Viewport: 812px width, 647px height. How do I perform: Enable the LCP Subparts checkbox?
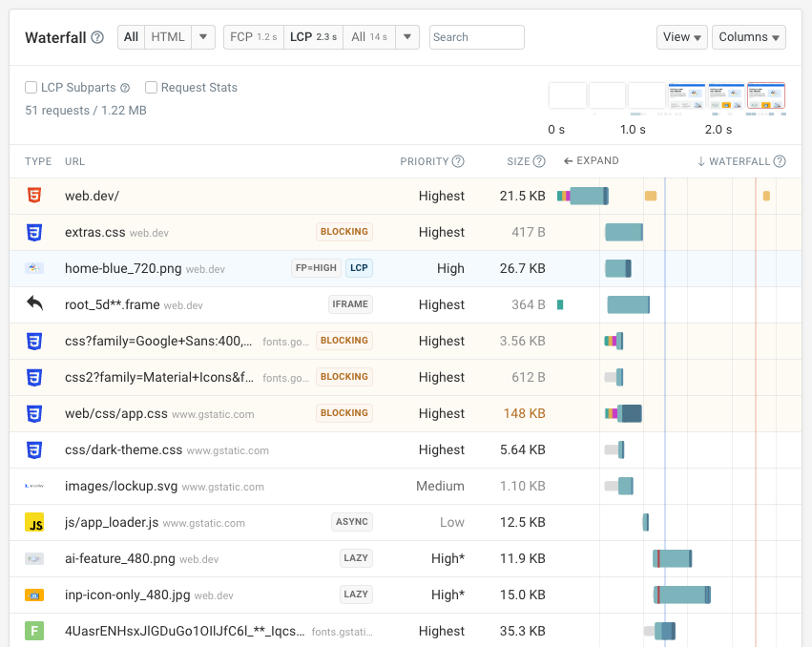pos(30,87)
